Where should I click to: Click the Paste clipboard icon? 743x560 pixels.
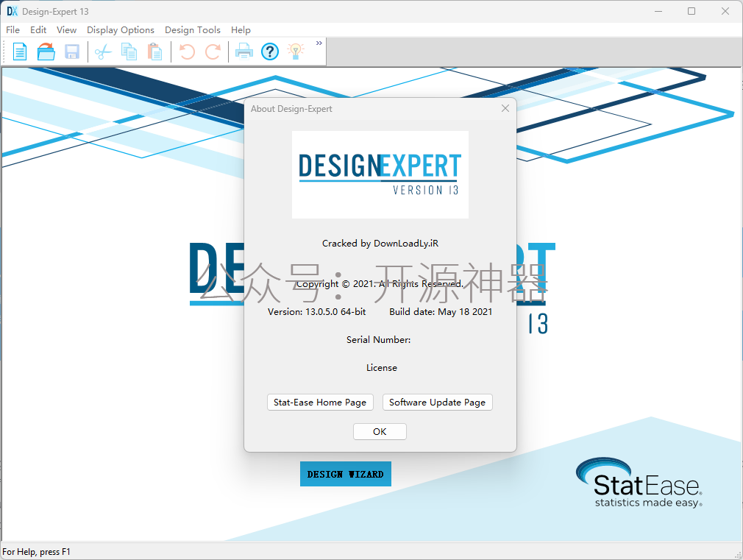[x=155, y=52]
